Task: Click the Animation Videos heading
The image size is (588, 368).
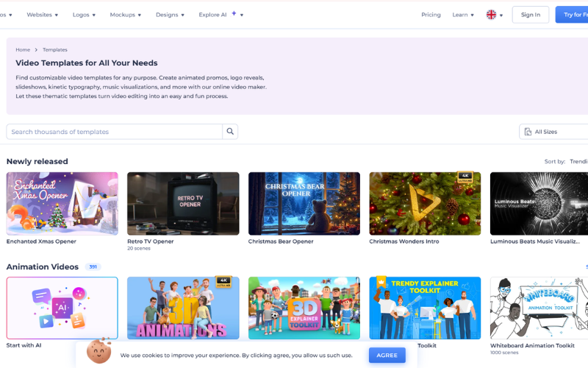Action: (x=43, y=266)
